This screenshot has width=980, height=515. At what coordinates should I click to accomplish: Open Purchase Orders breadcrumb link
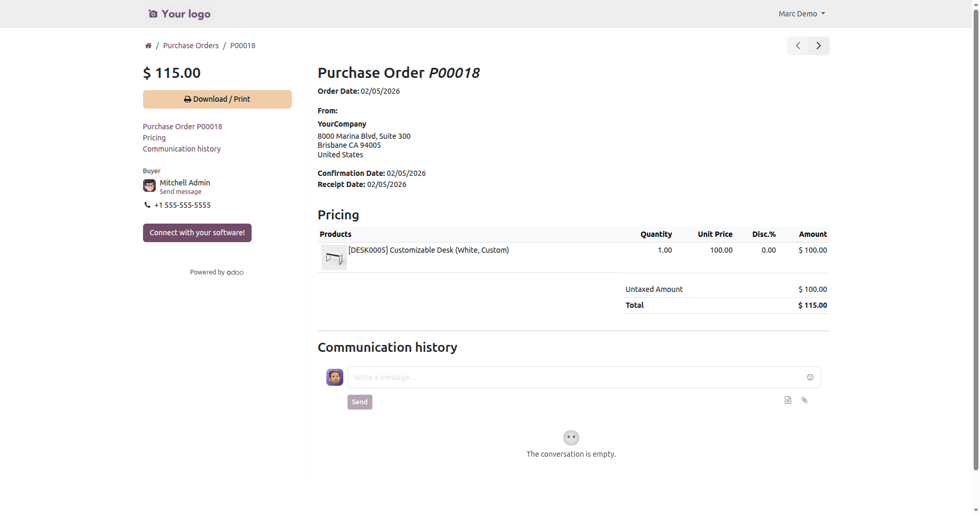[x=191, y=46]
